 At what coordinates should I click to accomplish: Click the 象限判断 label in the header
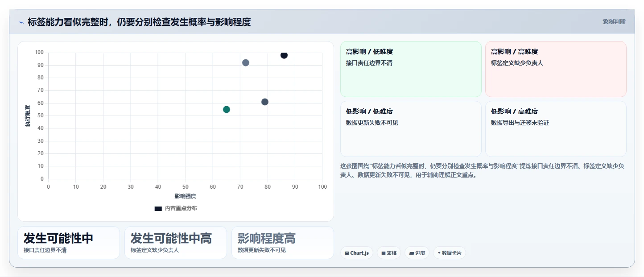point(614,21)
